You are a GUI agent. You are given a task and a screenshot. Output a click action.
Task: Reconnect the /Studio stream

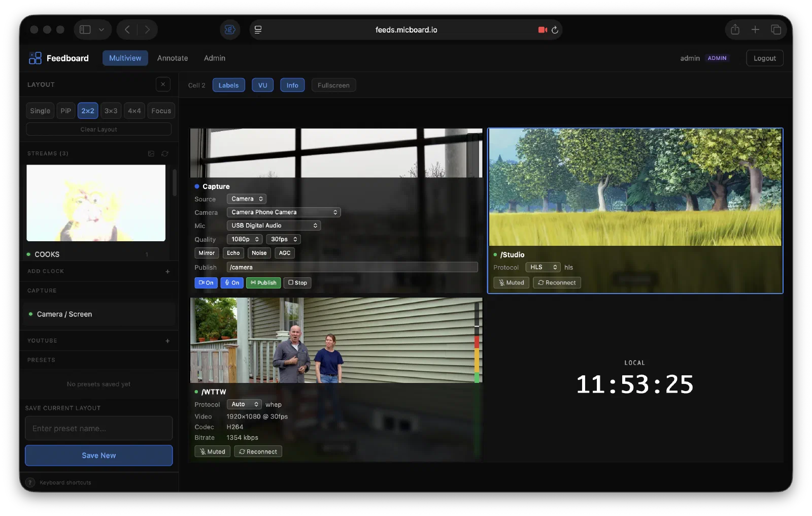pos(557,283)
